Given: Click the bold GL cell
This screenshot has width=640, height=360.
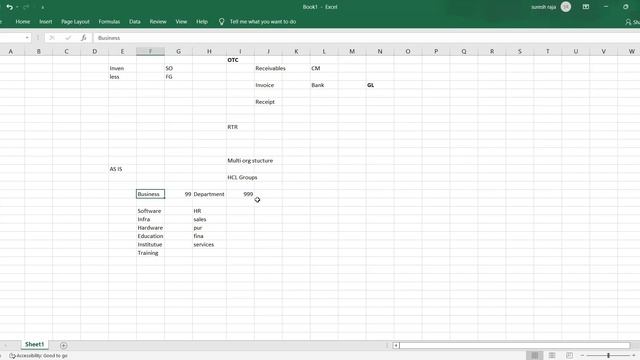Looking at the screenshot, I should pos(380,85).
